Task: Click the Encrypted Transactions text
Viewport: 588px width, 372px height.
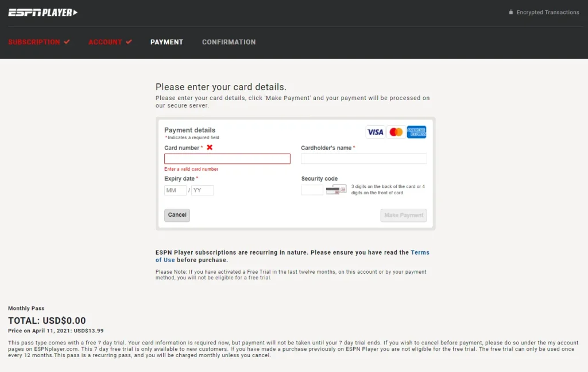Action: [547, 13]
